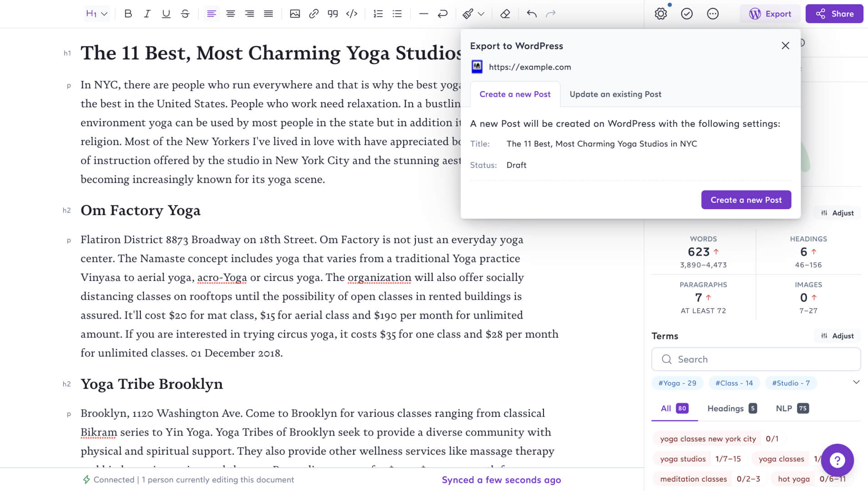
Task: Insert a numbered list
Action: coord(378,14)
